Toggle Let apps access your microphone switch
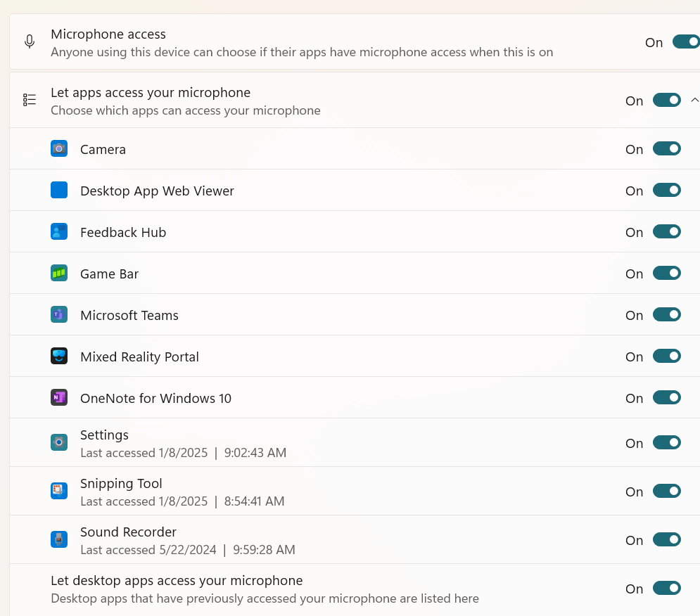The image size is (700, 616). point(667,100)
